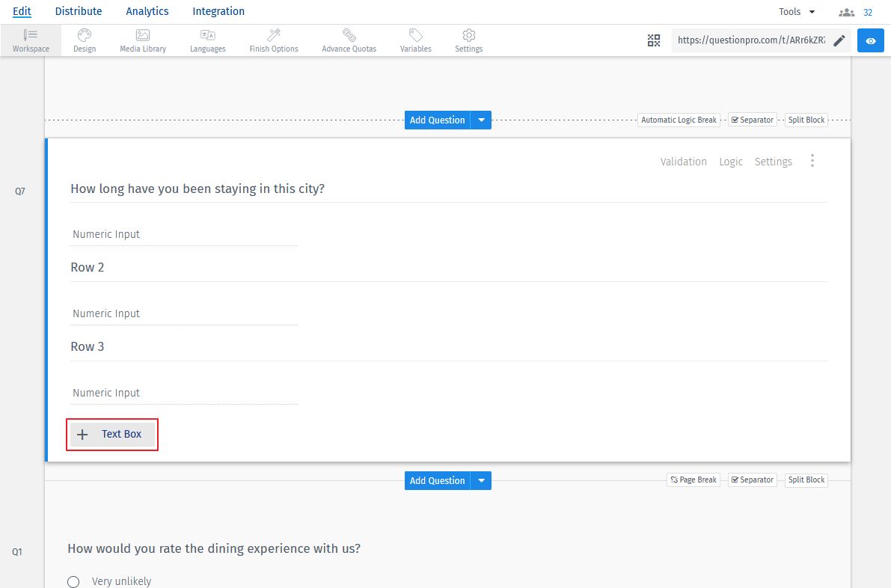This screenshot has width=891, height=588.
Task: Open the Languages settings
Action: [207, 40]
